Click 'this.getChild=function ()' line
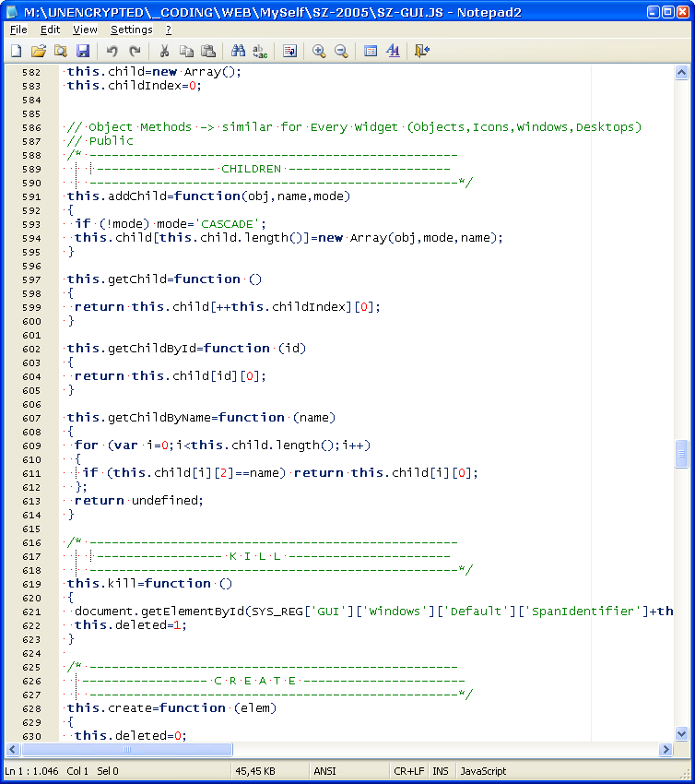This screenshot has width=695, height=784. tap(164, 279)
